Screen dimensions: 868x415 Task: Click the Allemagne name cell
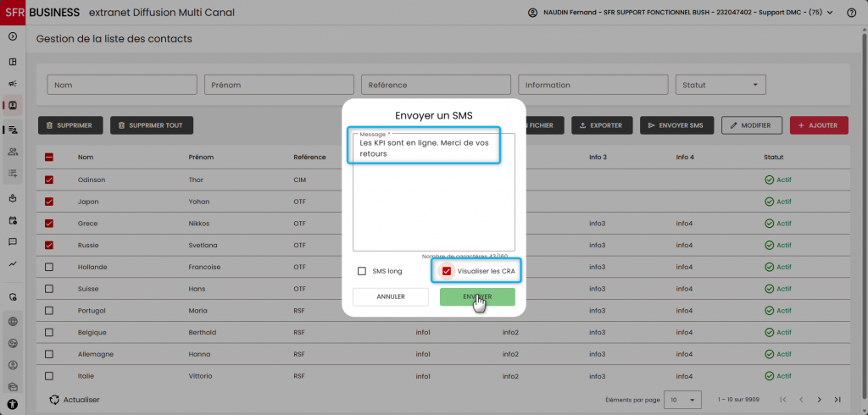point(96,354)
